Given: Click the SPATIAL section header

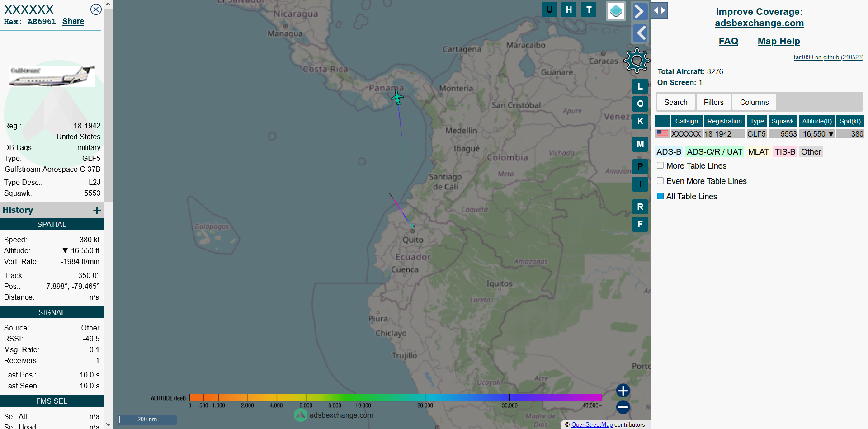Looking at the screenshot, I should (52, 224).
